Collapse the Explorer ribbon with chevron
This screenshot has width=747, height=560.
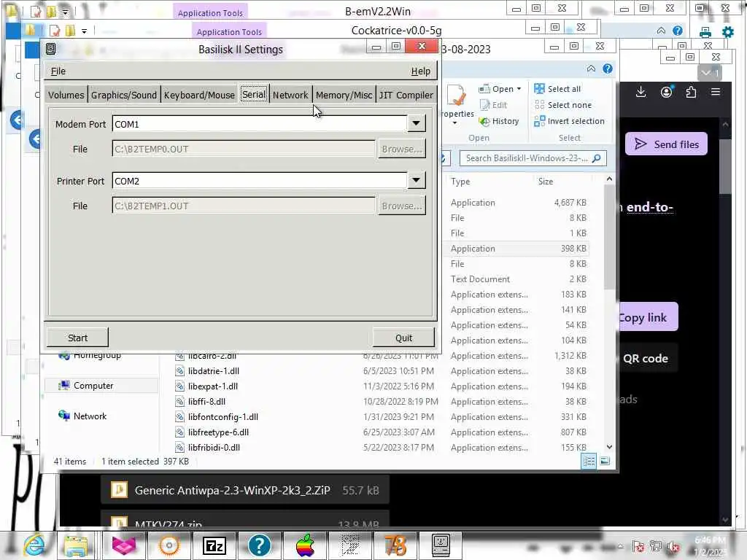pos(591,69)
